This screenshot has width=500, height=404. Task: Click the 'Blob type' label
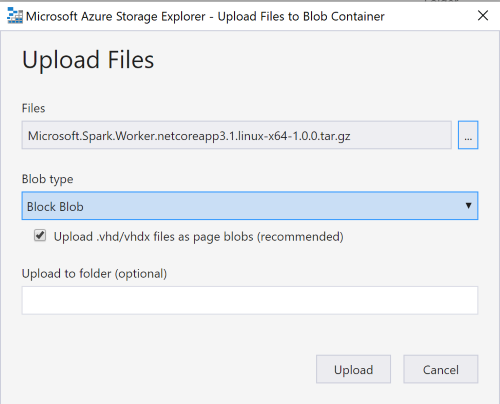[47, 179]
